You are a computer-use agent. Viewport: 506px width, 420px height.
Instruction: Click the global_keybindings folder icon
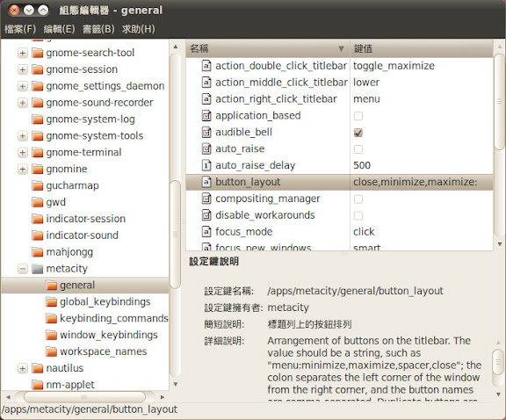point(51,302)
